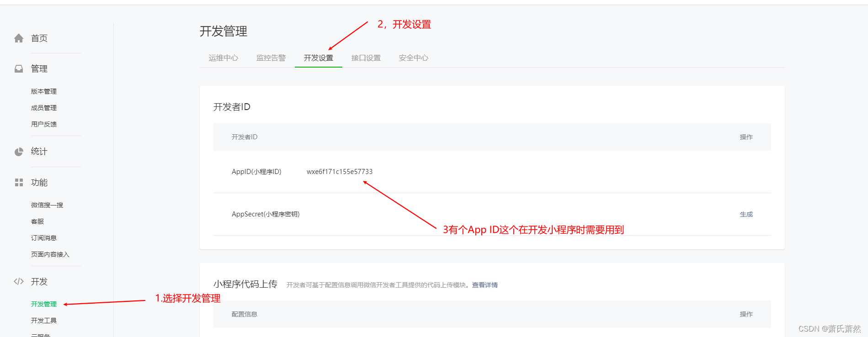Click the 开发管理 page title
The width and height of the screenshot is (868, 337).
click(x=224, y=31)
